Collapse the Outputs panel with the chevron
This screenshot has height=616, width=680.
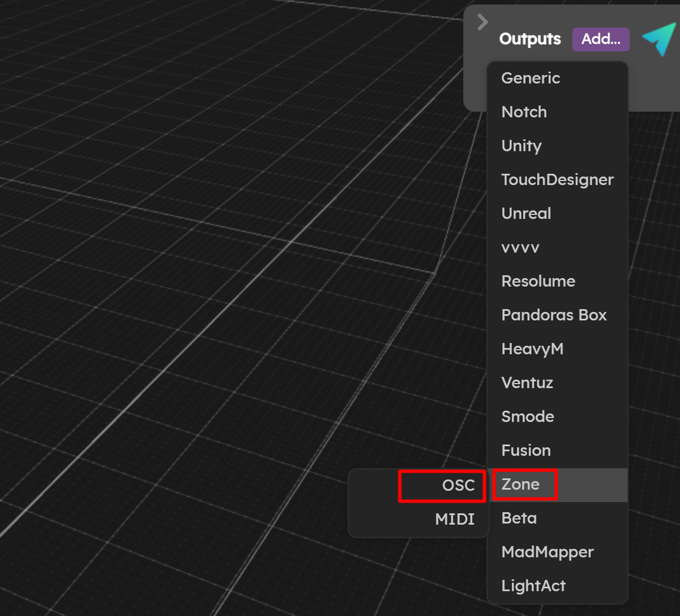pos(482,22)
